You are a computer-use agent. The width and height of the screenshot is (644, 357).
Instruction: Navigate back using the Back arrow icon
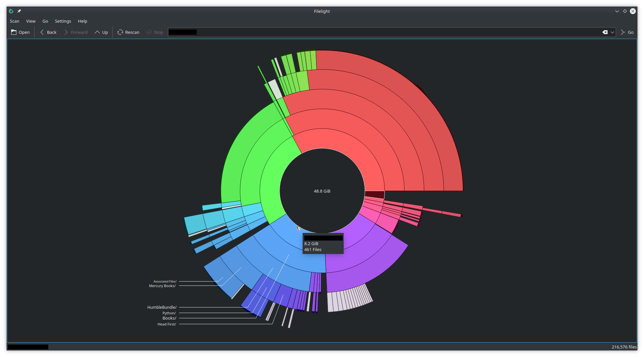click(x=42, y=32)
